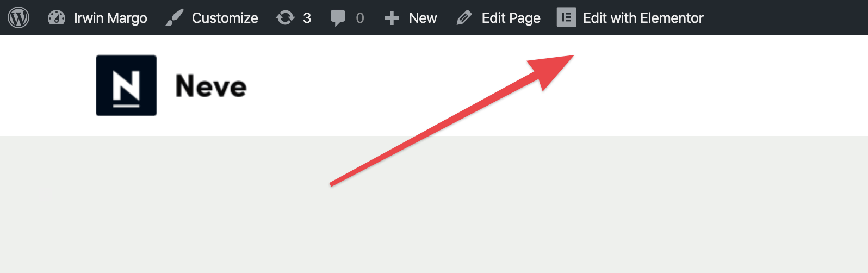Click the comments speech bubble icon
The image size is (868, 273).
[338, 18]
